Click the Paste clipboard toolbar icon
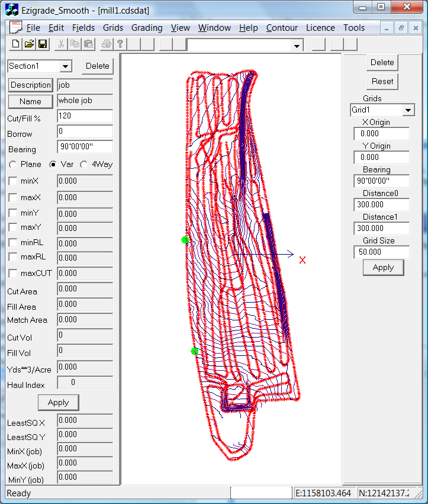 point(88,44)
